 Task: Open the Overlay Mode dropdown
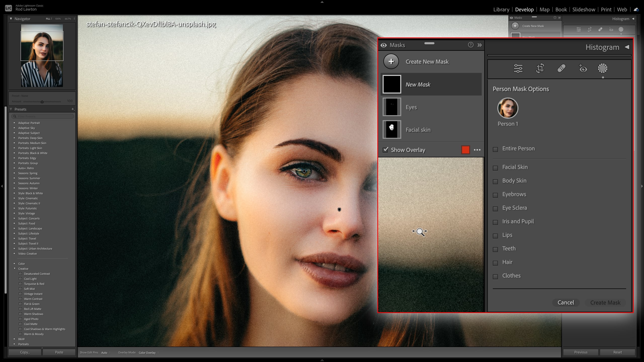click(x=148, y=353)
